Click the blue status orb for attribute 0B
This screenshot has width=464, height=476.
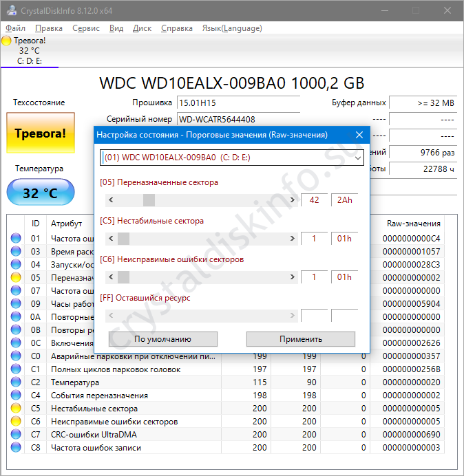coord(16,329)
